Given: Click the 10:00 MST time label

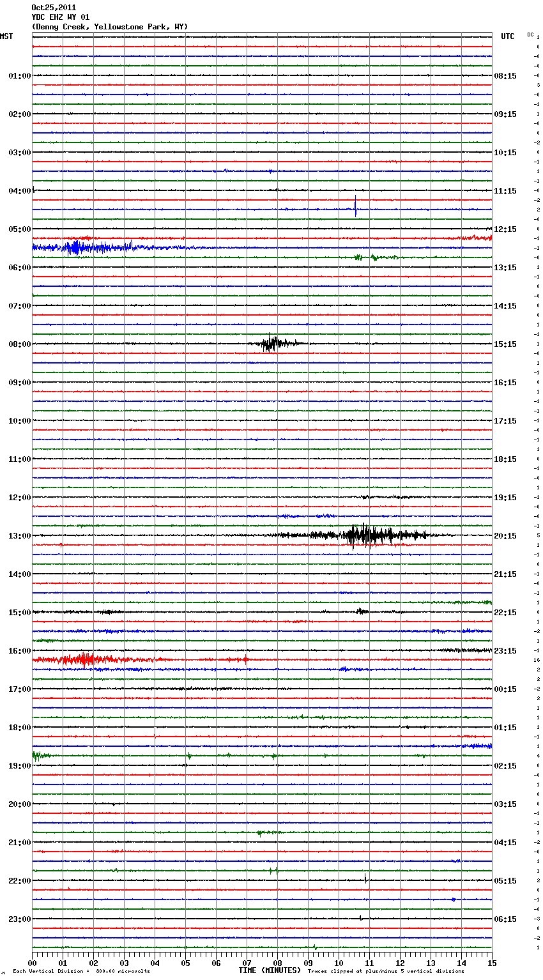Looking at the screenshot, I should (20, 421).
